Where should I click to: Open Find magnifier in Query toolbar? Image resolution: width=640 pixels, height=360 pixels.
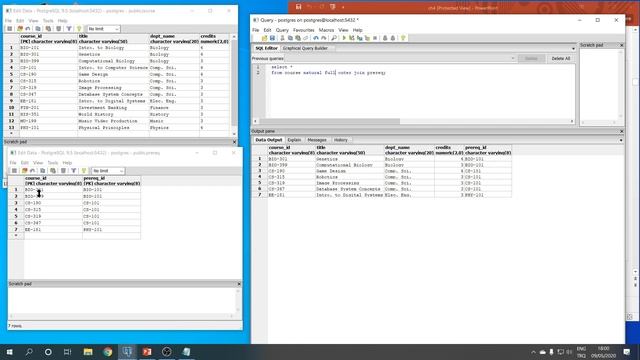pos(334,38)
